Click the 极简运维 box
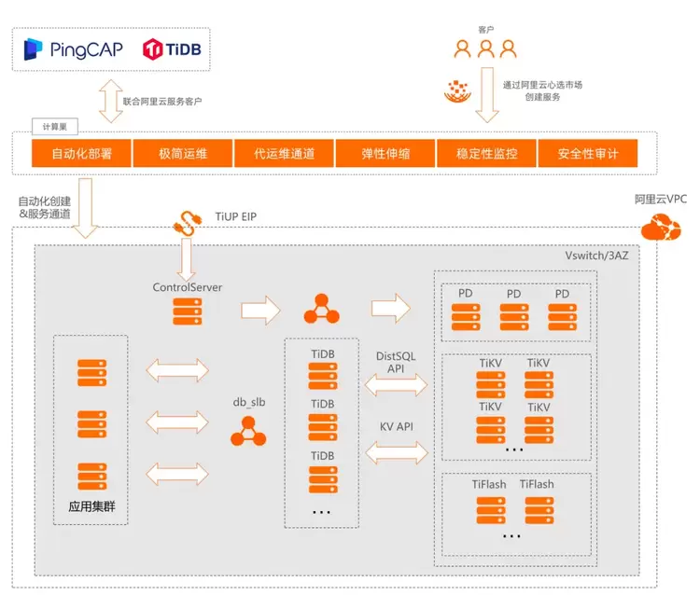 pyautogui.click(x=182, y=154)
